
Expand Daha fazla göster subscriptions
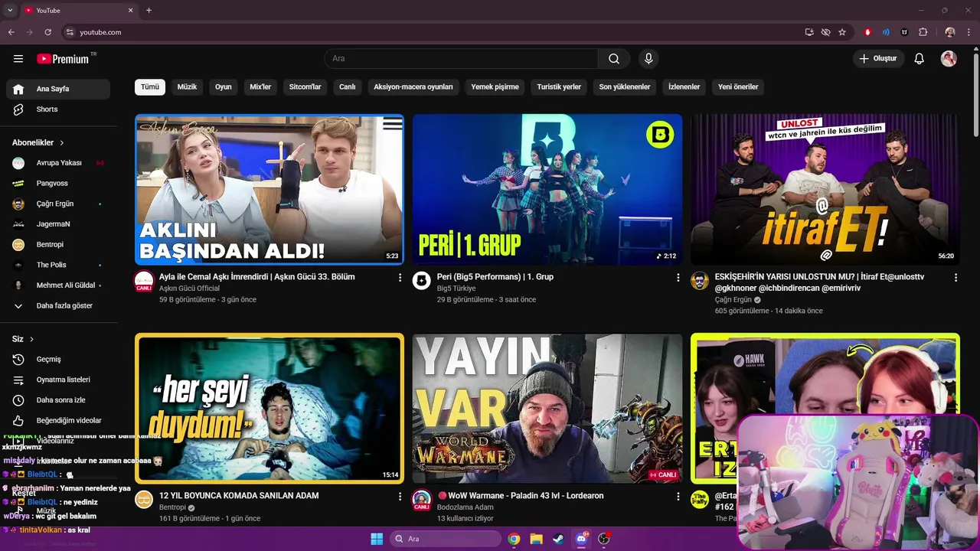58,305
